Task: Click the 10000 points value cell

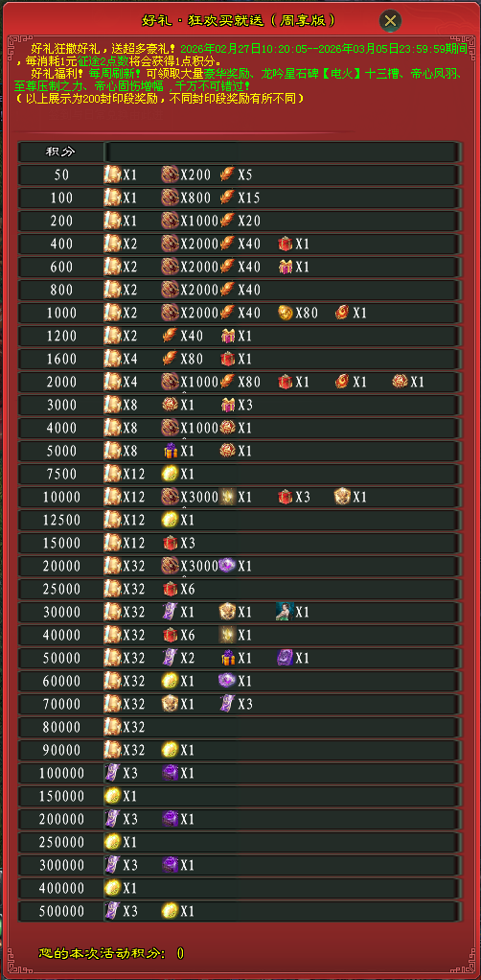Action: [60, 497]
